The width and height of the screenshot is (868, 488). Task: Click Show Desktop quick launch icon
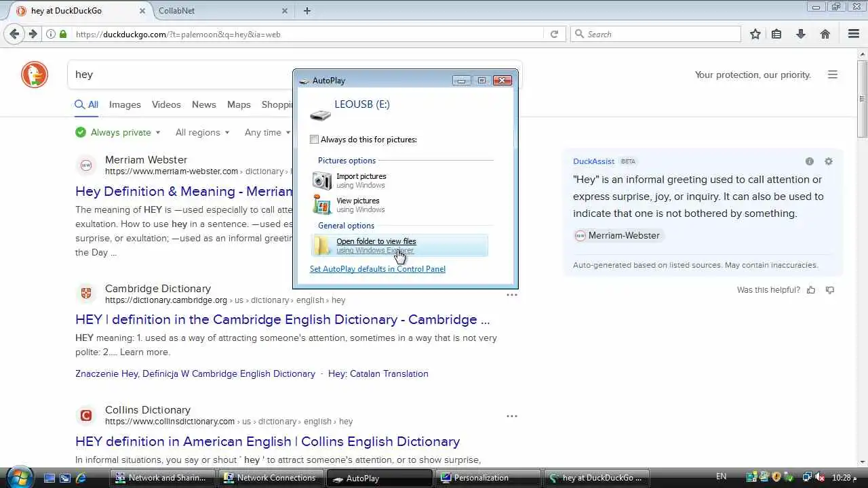pyautogui.click(x=50, y=478)
